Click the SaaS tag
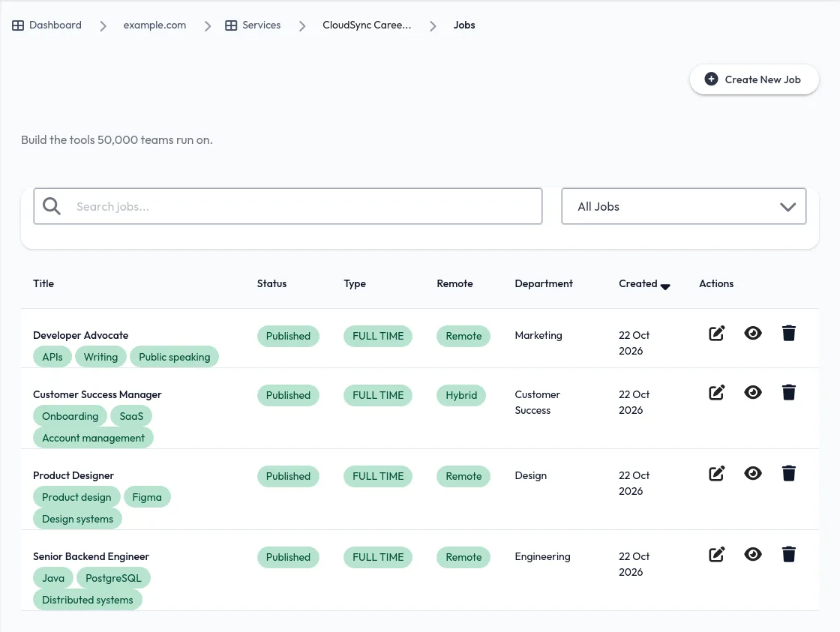 (x=131, y=416)
